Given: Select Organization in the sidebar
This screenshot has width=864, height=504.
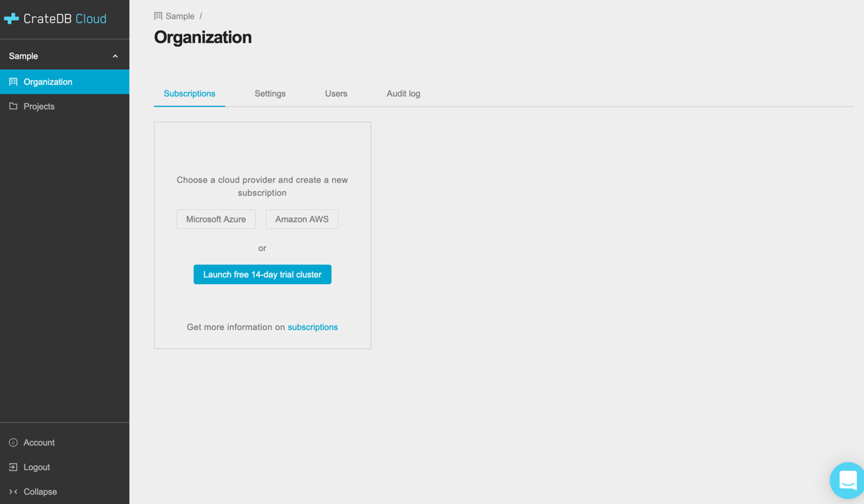Looking at the screenshot, I should pos(64,82).
